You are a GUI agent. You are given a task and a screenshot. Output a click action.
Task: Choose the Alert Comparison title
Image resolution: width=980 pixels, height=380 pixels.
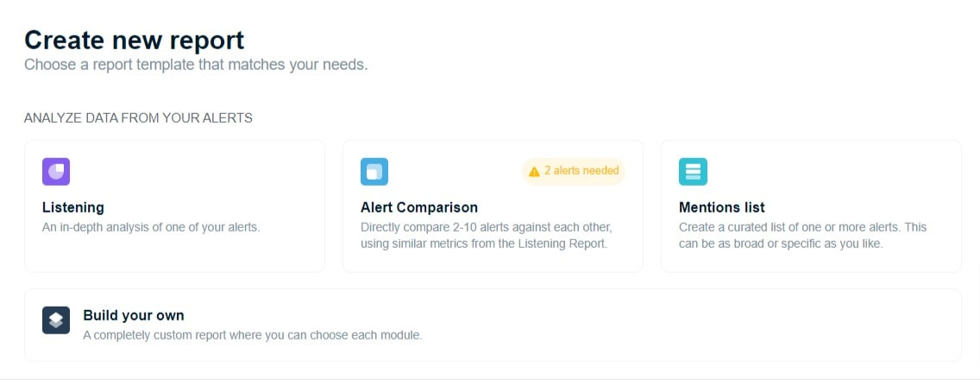coord(418,207)
